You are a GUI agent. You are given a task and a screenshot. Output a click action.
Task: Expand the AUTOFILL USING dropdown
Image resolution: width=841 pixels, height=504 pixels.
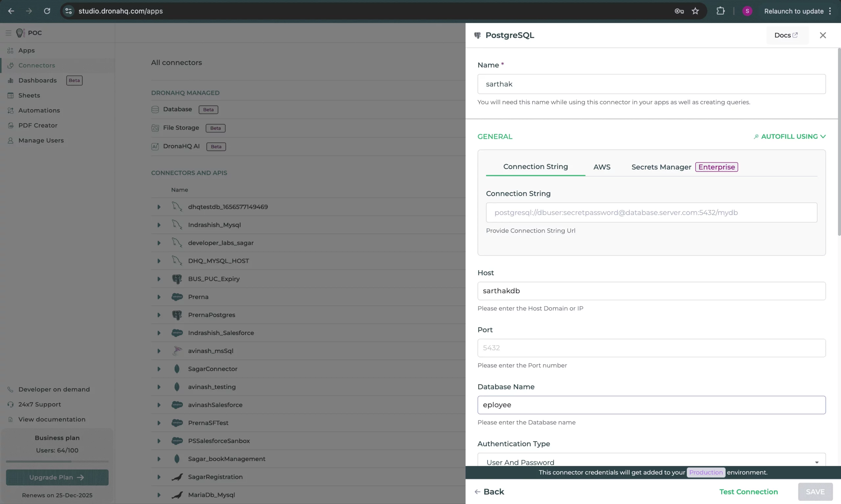coord(789,136)
